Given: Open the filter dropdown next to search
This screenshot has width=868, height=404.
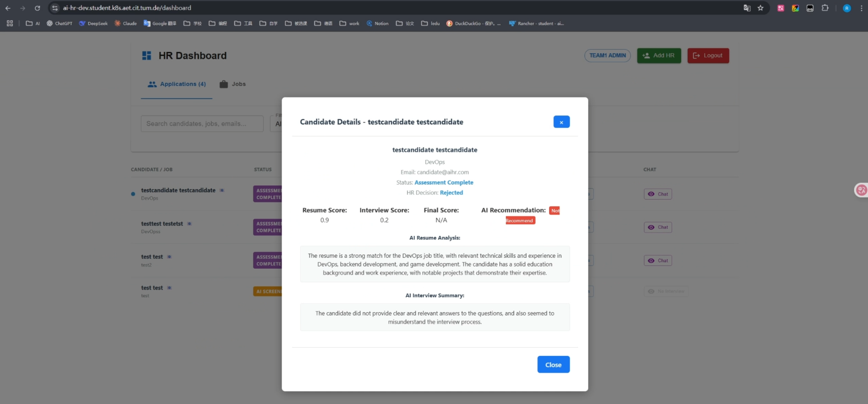Looking at the screenshot, I should 276,124.
